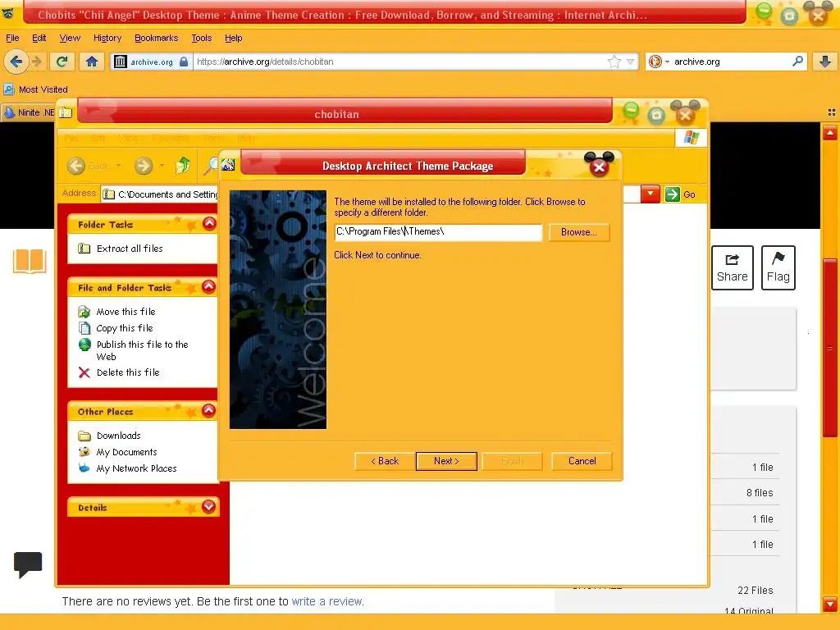Click the Forward arrow in chobitan window
The image size is (840, 630).
coord(144,166)
